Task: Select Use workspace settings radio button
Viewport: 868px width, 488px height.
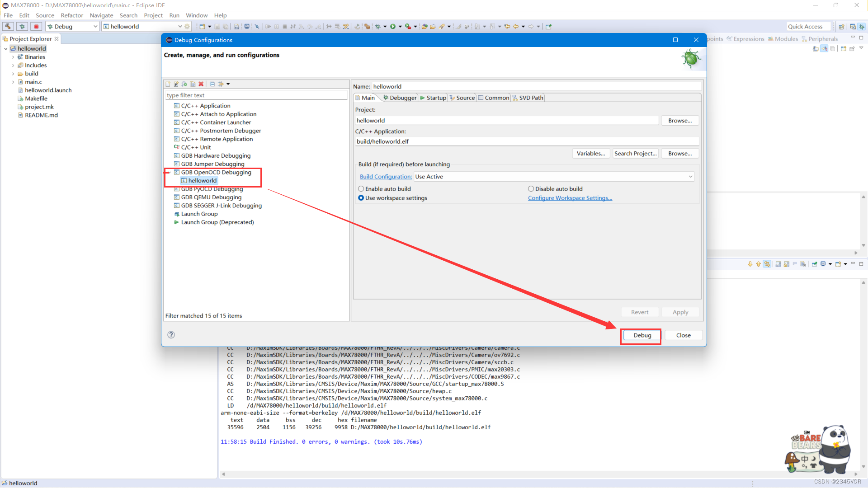Action: (x=361, y=198)
